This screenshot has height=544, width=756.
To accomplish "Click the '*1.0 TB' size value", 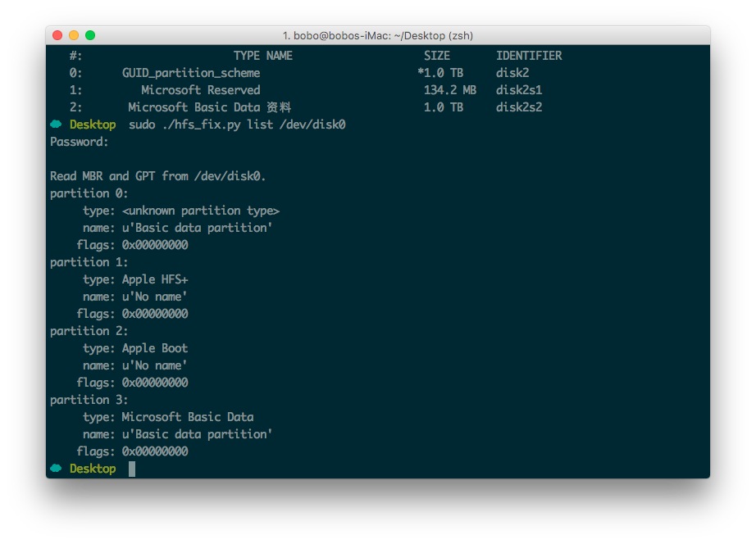I will [440, 73].
